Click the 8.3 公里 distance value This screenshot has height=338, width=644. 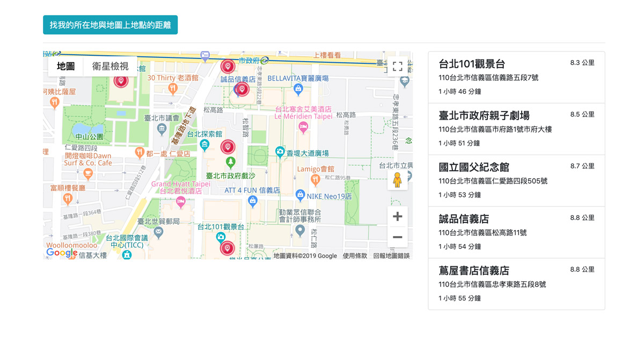point(582,63)
